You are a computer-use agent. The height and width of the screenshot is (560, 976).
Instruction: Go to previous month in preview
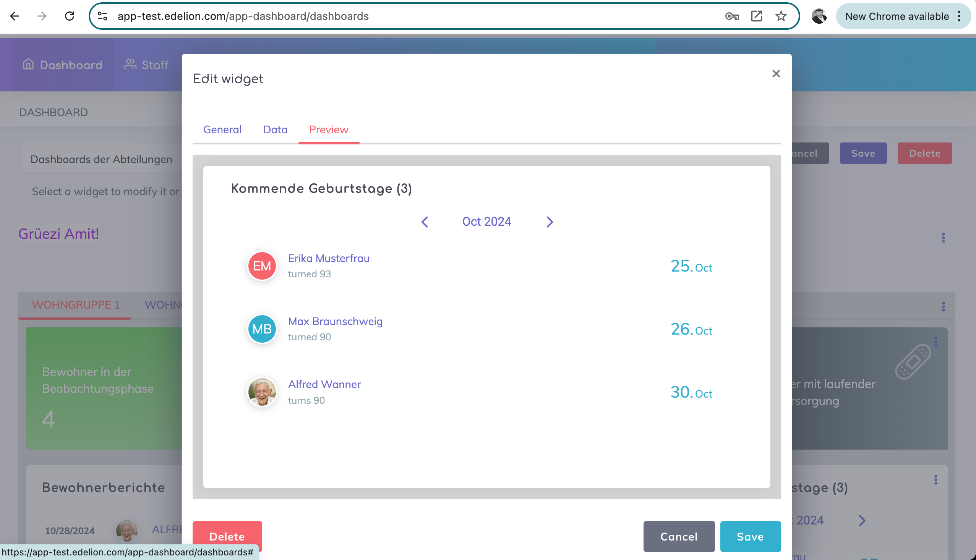tap(425, 222)
